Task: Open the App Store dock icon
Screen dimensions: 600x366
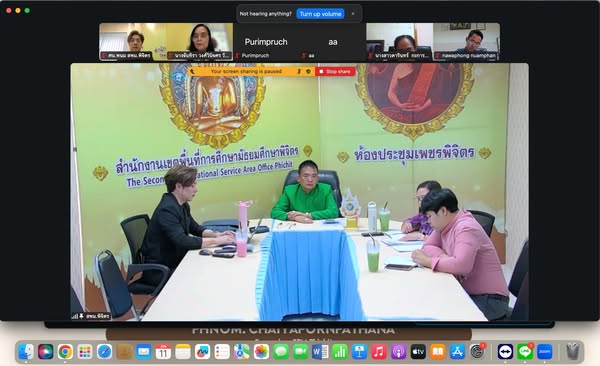Action: coord(457,351)
